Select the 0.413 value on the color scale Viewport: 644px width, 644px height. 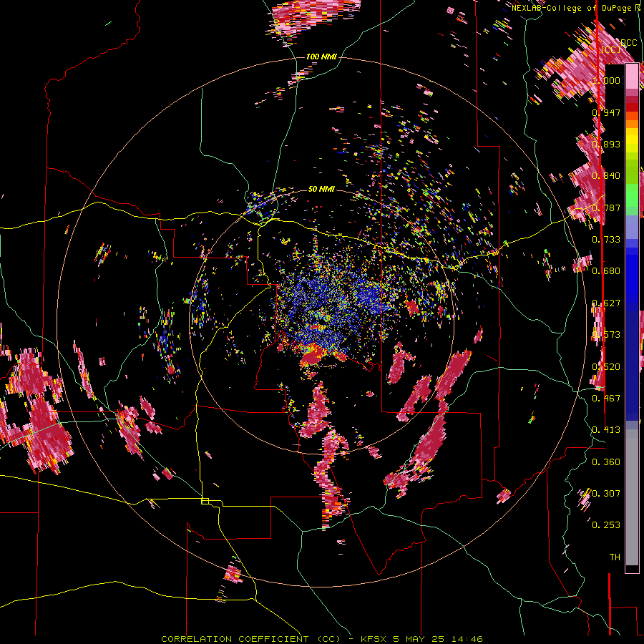click(x=606, y=430)
